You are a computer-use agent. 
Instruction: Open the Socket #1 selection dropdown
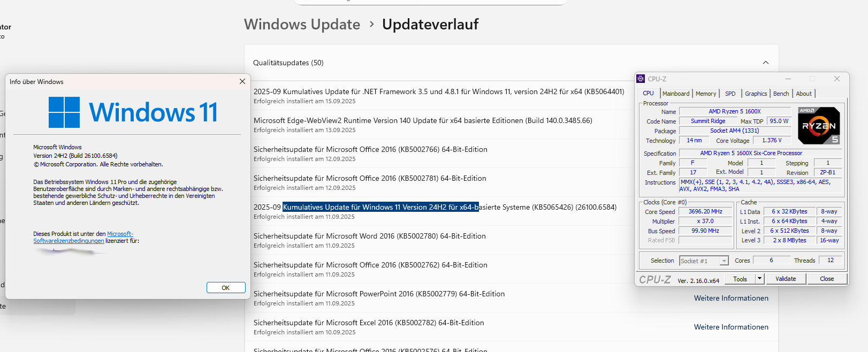[704, 261]
